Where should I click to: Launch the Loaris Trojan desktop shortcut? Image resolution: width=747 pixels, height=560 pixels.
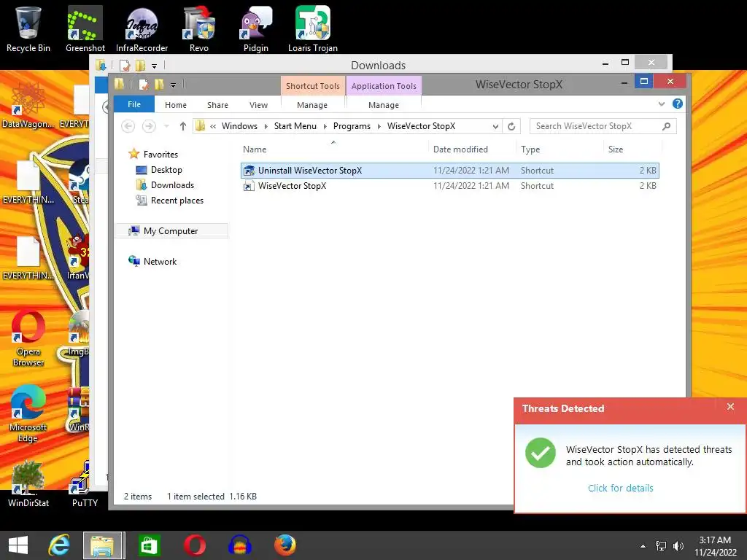pyautogui.click(x=313, y=28)
